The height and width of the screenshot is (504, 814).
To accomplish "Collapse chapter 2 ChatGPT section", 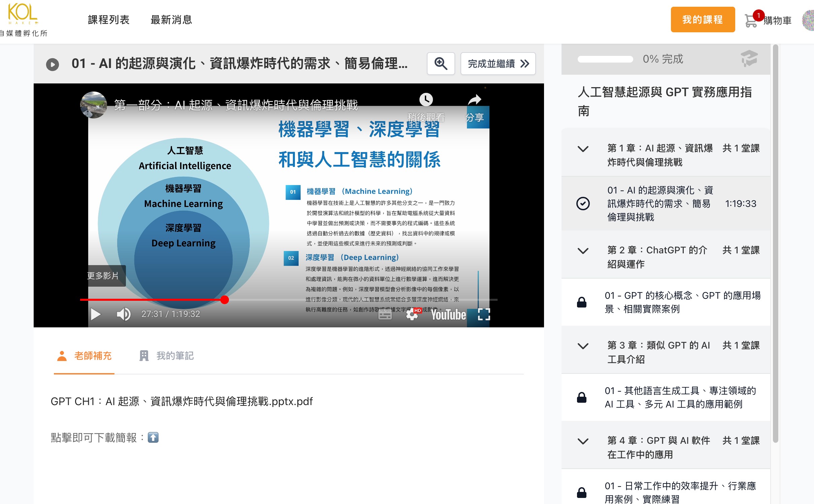I will [x=583, y=251].
